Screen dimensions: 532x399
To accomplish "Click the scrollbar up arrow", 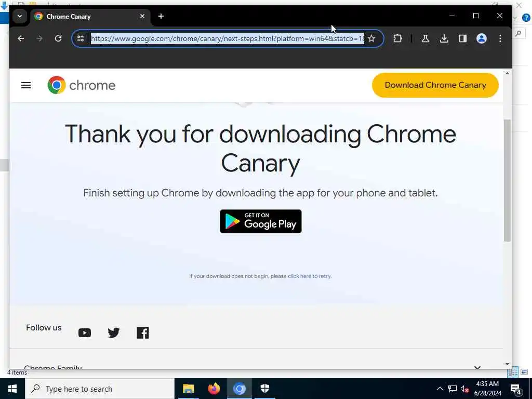I will pyautogui.click(x=507, y=73).
